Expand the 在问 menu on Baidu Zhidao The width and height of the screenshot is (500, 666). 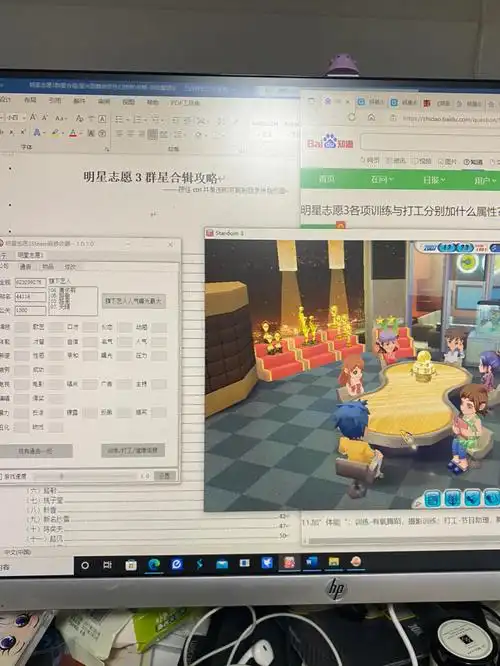click(x=382, y=180)
